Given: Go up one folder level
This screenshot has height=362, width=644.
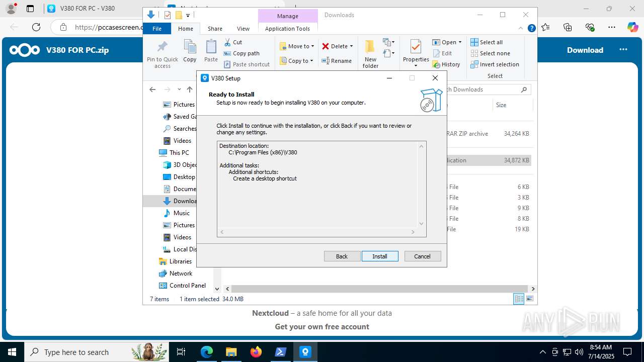Looking at the screenshot, I should [190, 89].
